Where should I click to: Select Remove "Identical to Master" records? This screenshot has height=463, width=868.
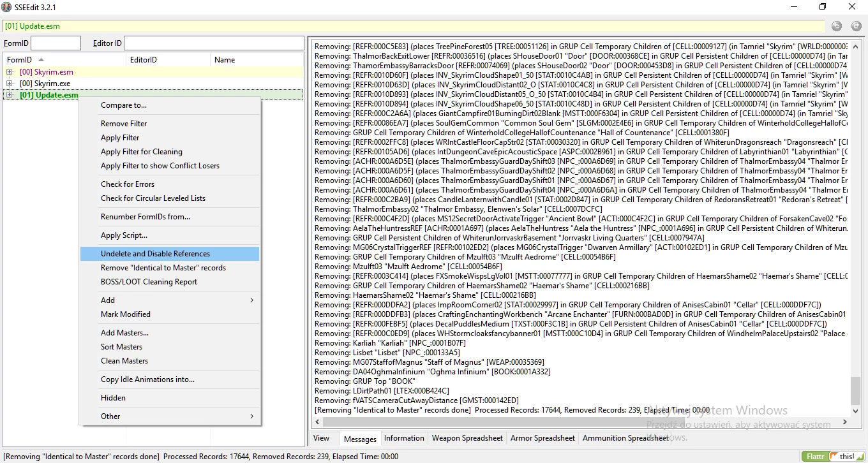coord(170,268)
